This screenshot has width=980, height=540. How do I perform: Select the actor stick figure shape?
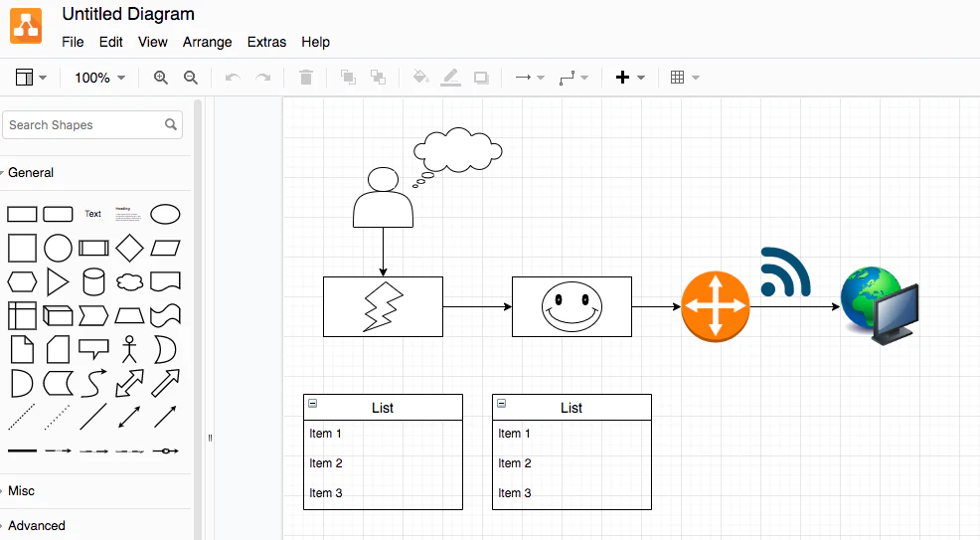(x=129, y=349)
